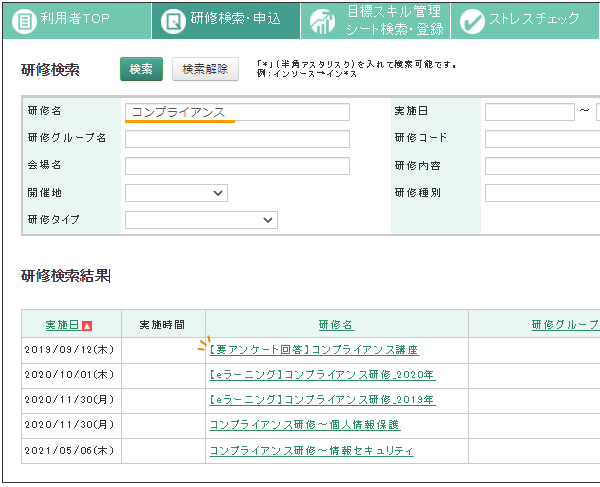Open コンプライアンス研修～情報セキュリティ link

[311, 450]
